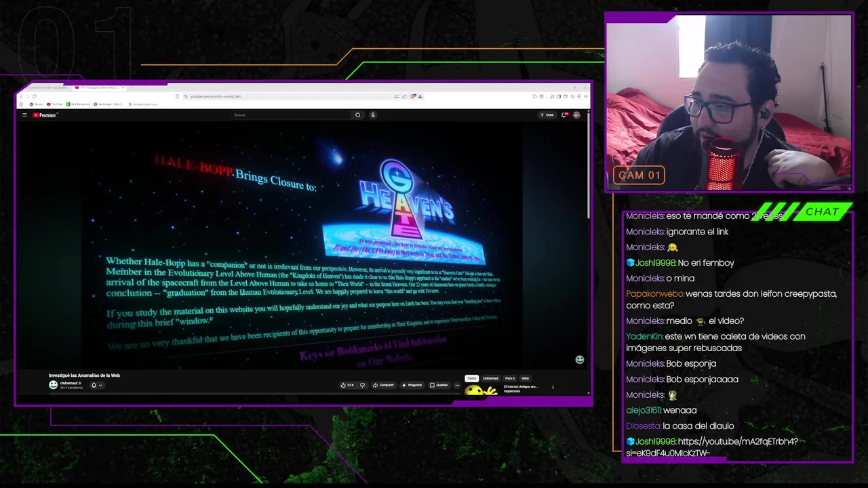Open the yellow smiley recommended video thumbnail
This screenshot has height=488, width=868.
[481, 390]
